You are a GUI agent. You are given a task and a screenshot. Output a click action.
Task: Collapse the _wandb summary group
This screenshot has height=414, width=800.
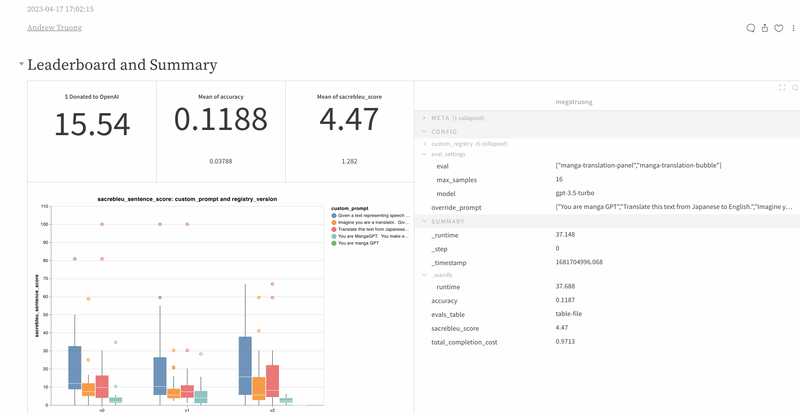[x=424, y=274]
